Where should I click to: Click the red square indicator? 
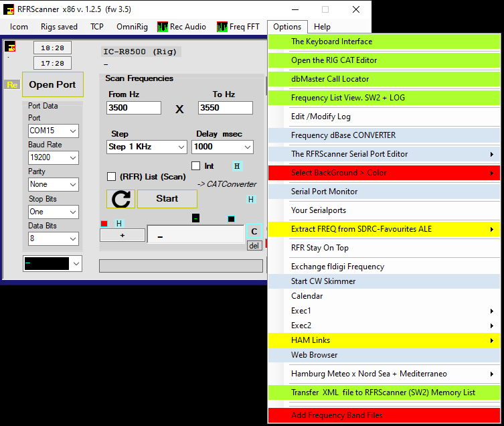tap(104, 224)
